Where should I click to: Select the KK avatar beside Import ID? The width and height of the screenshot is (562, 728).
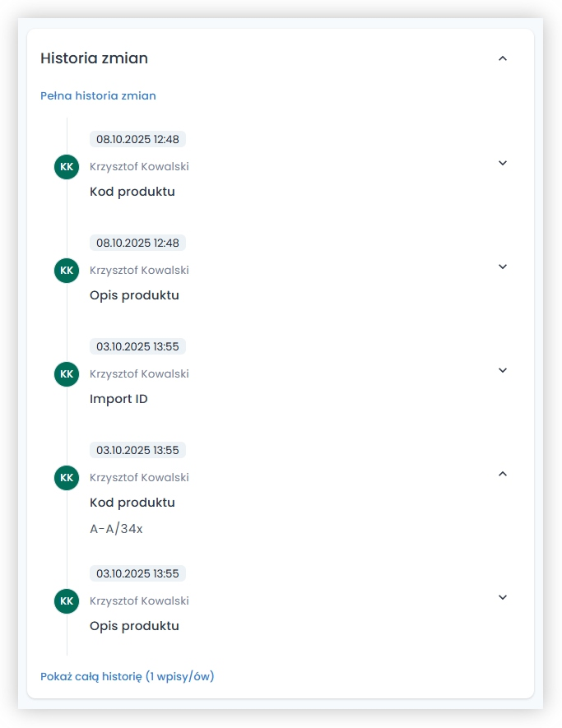pyautogui.click(x=67, y=374)
